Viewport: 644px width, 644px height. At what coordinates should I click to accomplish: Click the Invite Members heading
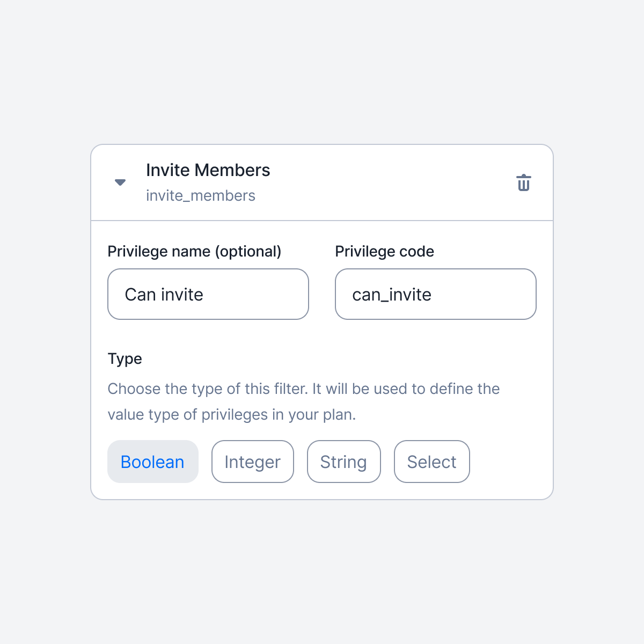click(x=208, y=170)
